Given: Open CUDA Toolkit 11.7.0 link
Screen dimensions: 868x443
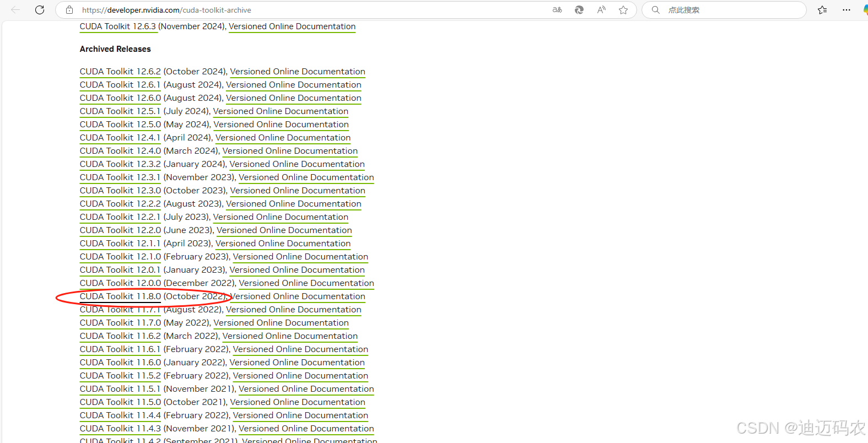Looking at the screenshot, I should 120,323.
